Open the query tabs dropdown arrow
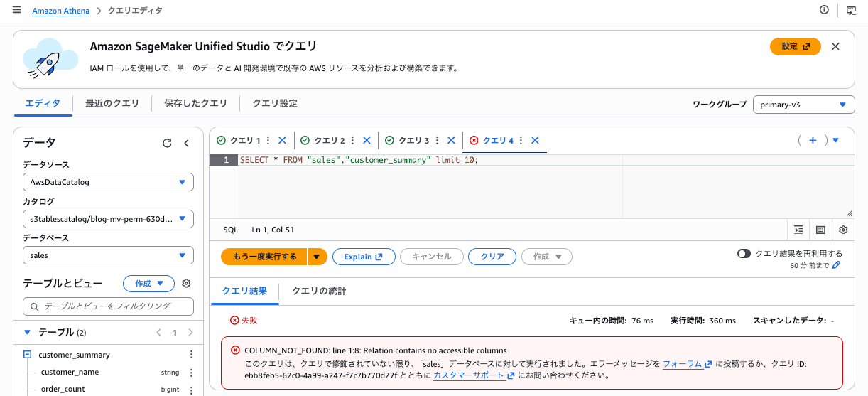The height and width of the screenshot is (396, 868). click(x=836, y=141)
